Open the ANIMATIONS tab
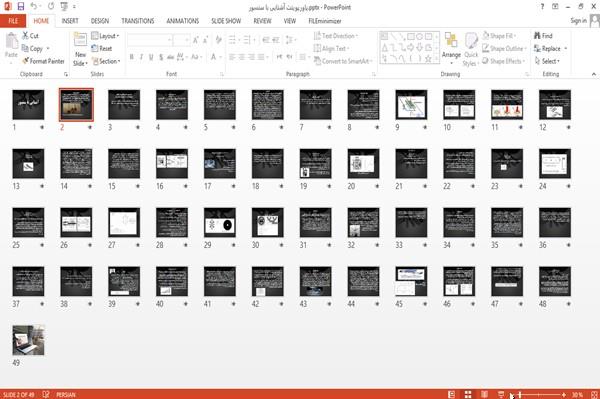Image resolution: width=600 pixels, height=399 pixels. pyautogui.click(x=183, y=21)
